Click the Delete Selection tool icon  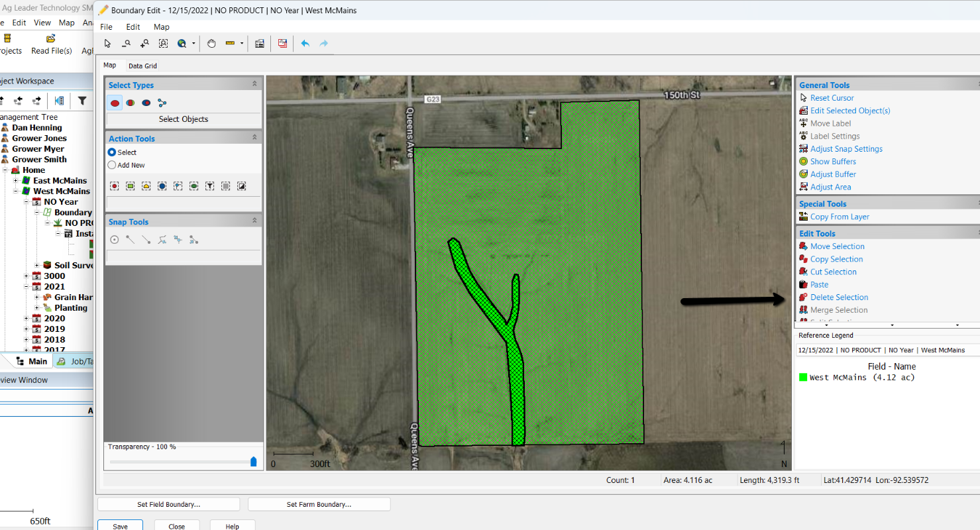pos(803,297)
